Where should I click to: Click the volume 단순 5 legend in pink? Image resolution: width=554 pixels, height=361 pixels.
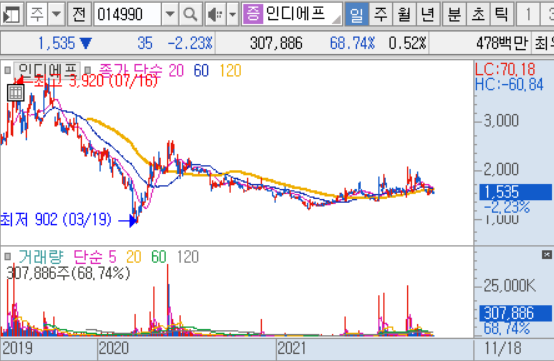click(95, 257)
